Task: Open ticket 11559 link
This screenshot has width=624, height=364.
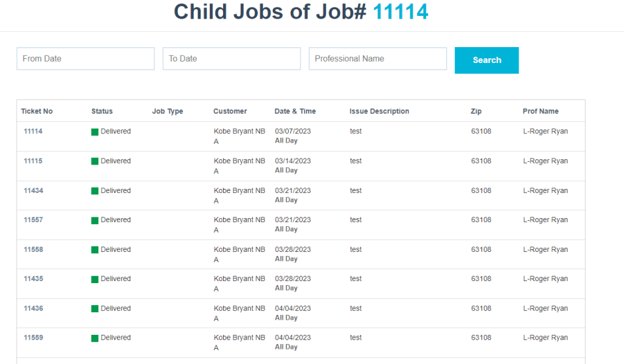Action: (x=33, y=338)
